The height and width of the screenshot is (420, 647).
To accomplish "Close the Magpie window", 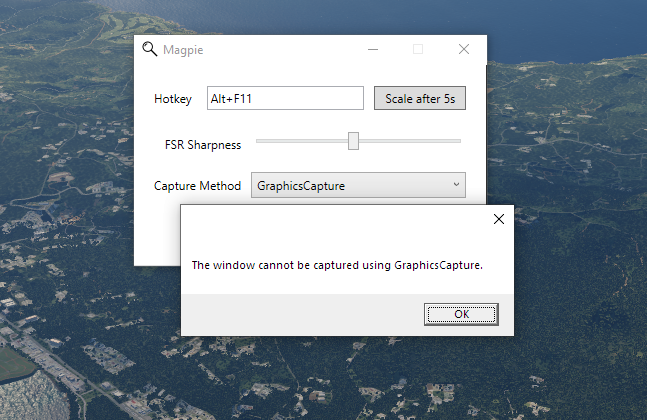I will [464, 50].
